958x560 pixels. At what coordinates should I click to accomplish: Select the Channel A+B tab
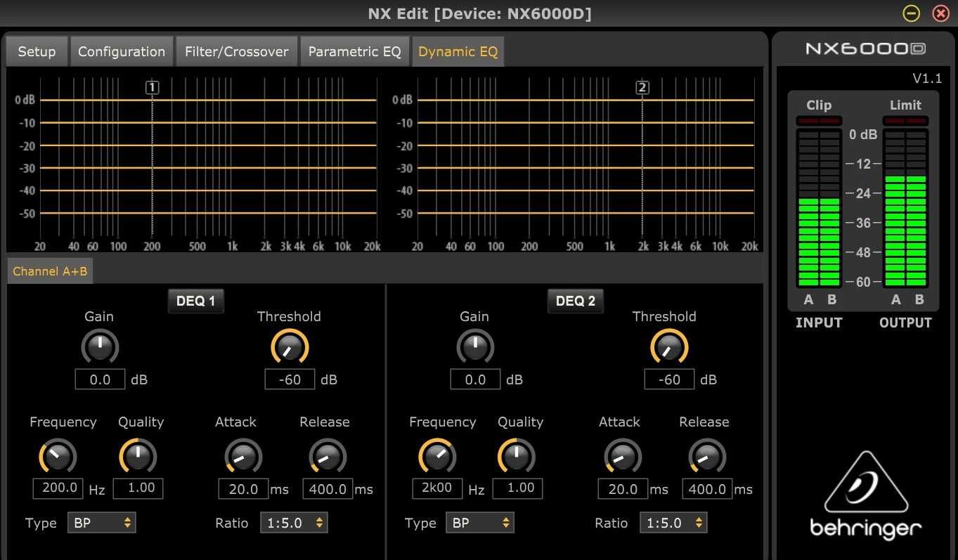click(50, 271)
